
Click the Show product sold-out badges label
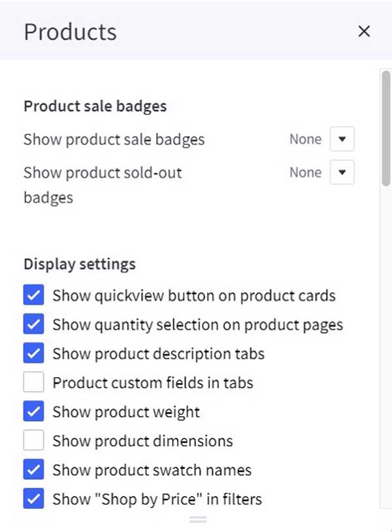(x=103, y=185)
